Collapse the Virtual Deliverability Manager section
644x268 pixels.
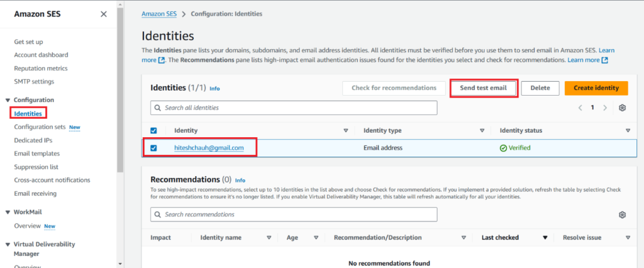8,243
